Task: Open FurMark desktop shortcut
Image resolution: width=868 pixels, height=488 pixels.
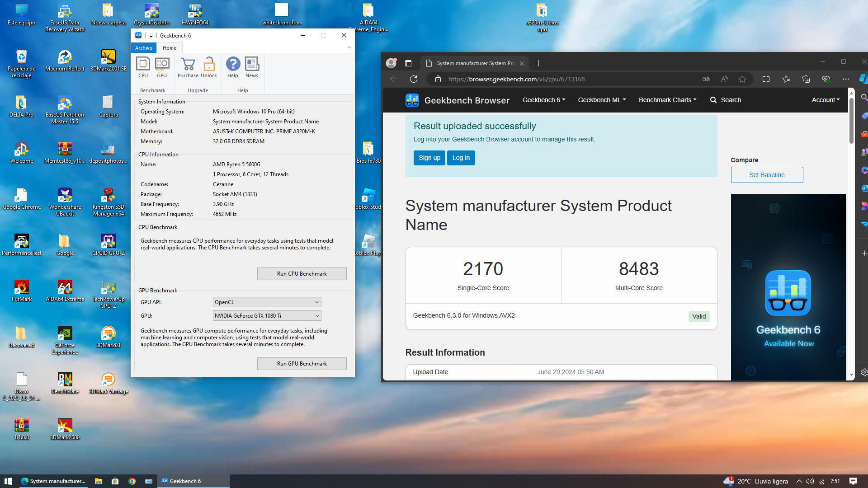Action: pyautogui.click(x=21, y=291)
